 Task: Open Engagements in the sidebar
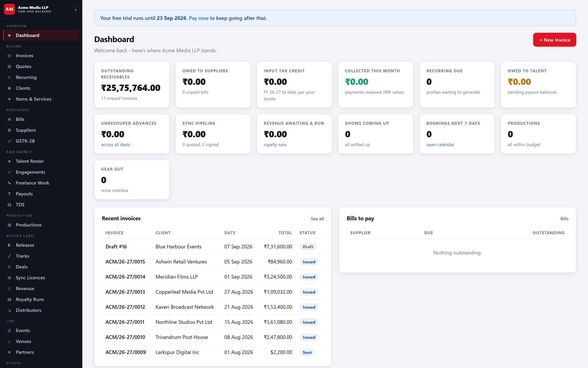pyautogui.click(x=41, y=172)
